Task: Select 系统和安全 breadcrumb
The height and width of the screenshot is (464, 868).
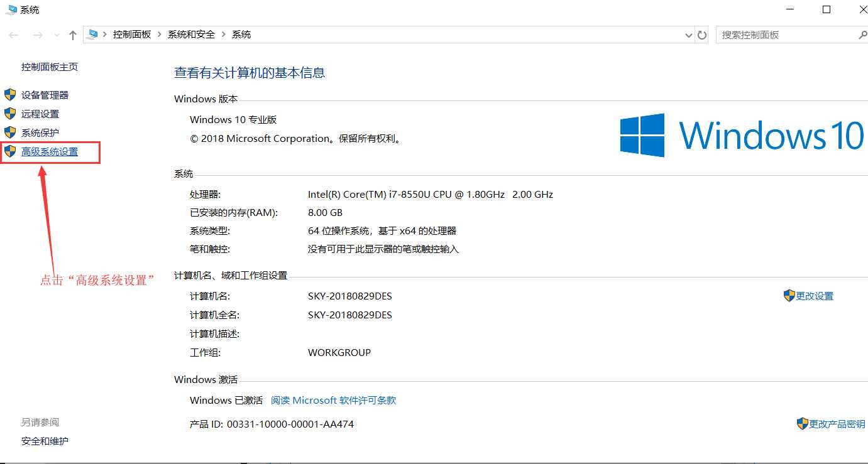Action: point(191,35)
